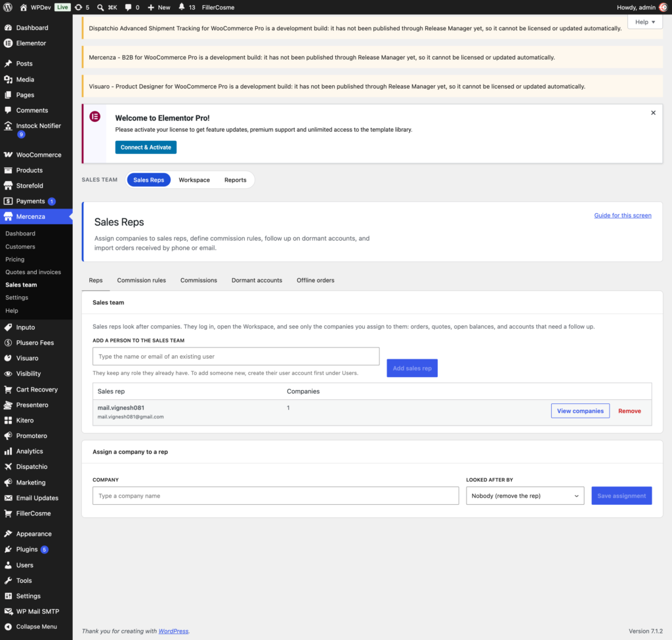
Task: Click Howdy, admin account menu
Action: pos(642,7)
